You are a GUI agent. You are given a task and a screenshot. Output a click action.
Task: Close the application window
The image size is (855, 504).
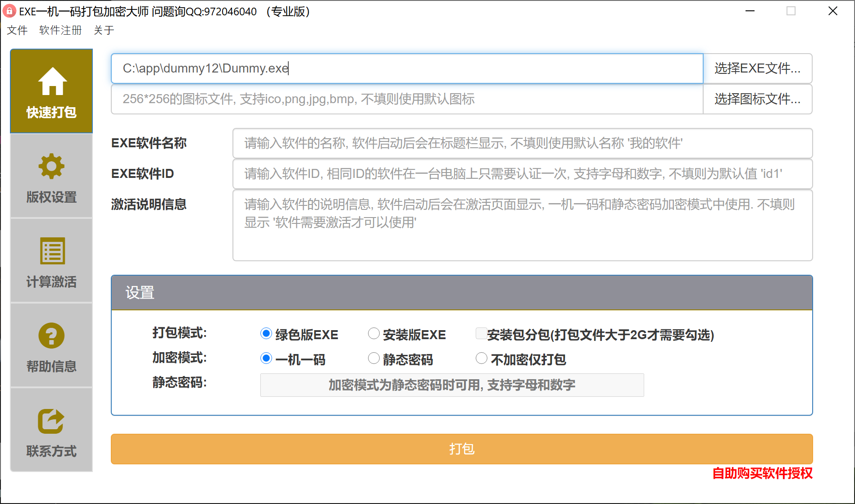(x=833, y=11)
